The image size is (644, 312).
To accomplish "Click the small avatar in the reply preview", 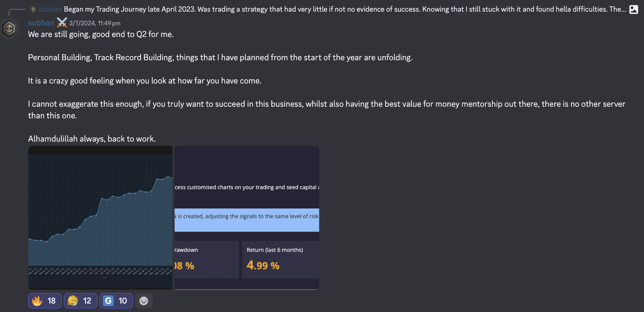I will click(x=33, y=10).
